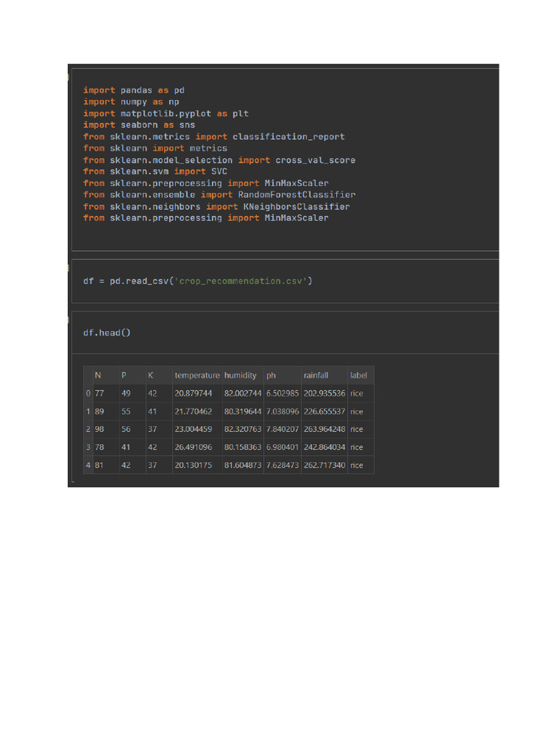Click the import seaborn as sns line
Image resolution: width=560 pixels, height=747 pixels.
(x=139, y=125)
